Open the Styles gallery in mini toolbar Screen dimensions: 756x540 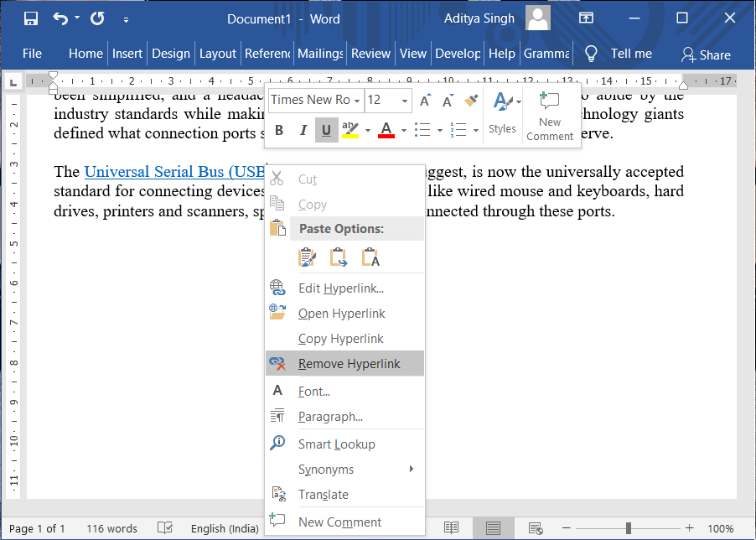pyautogui.click(x=502, y=115)
